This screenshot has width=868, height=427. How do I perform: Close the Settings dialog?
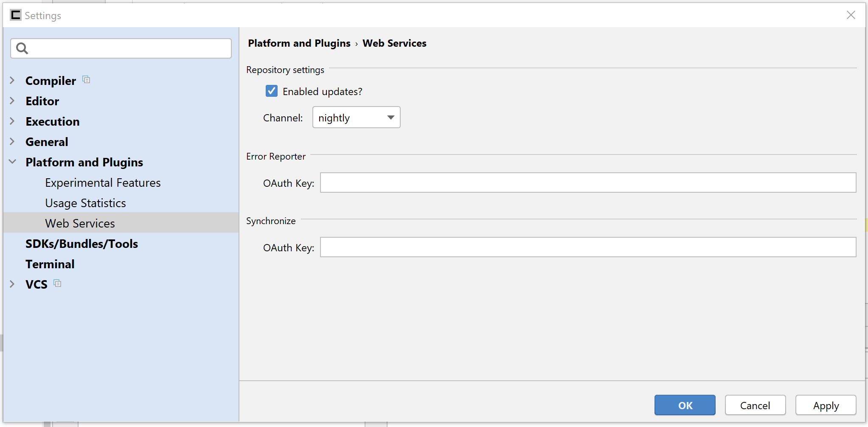tap(851, 15)
